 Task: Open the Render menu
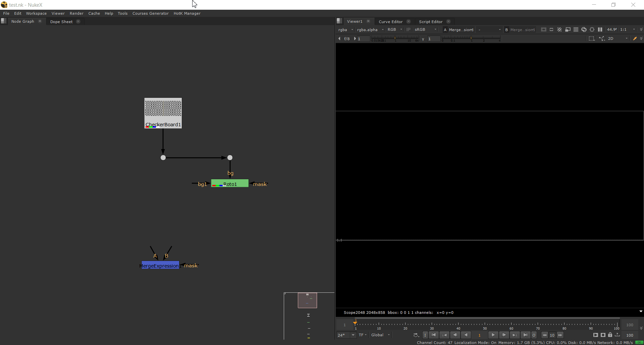click(x=76, y=13)
